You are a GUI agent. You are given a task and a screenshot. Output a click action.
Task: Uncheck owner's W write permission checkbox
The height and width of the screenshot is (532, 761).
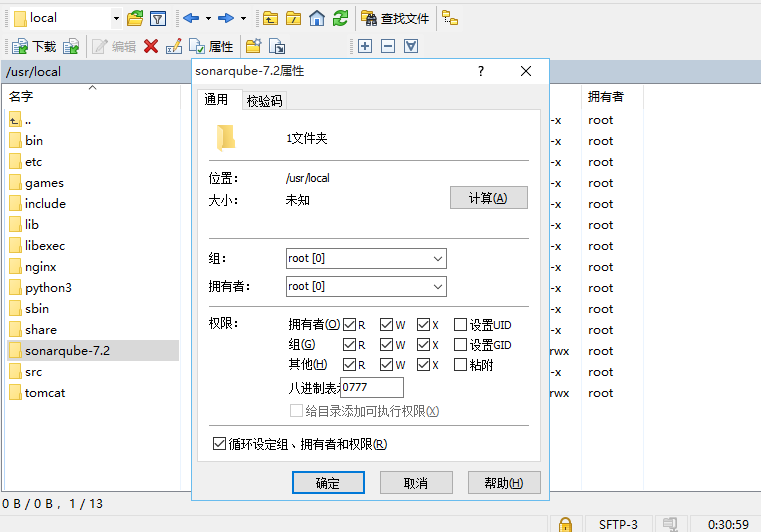point(387,324)
